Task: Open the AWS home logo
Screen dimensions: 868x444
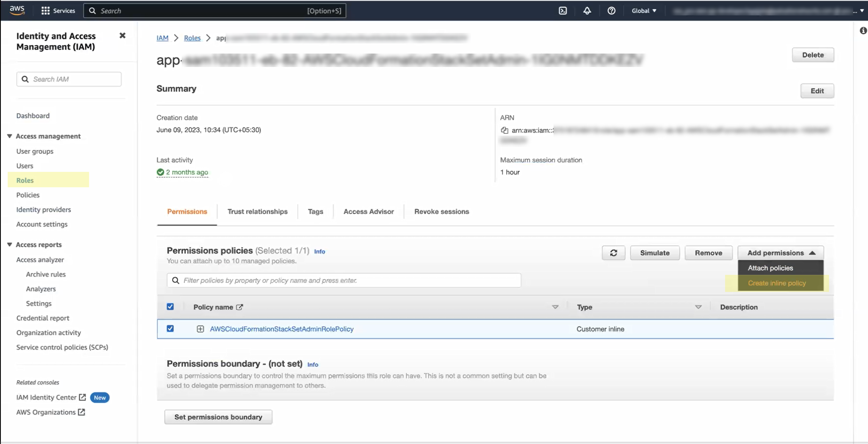Action: coord(17,10)
